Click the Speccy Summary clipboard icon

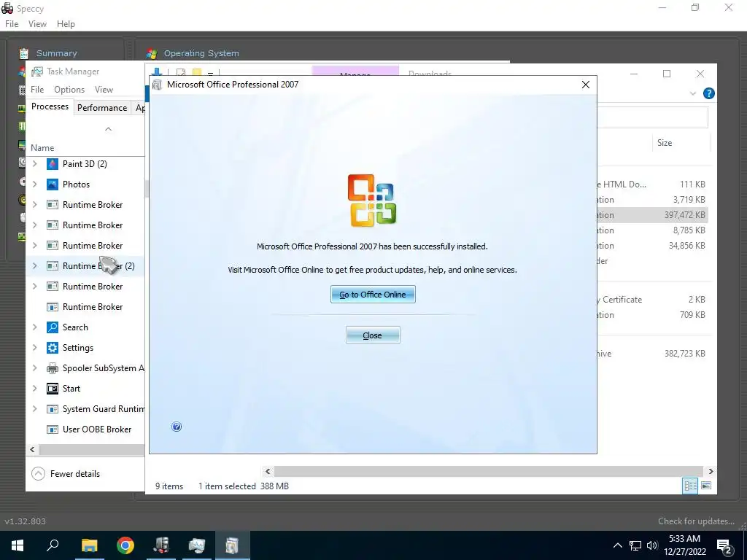(x=24, y=53)
